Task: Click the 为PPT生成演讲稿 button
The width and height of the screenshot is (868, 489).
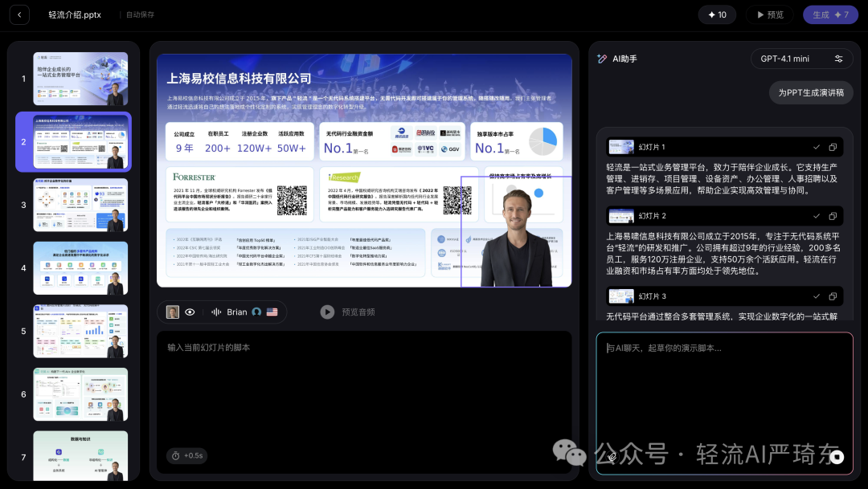Action: (x=810, y=92)
